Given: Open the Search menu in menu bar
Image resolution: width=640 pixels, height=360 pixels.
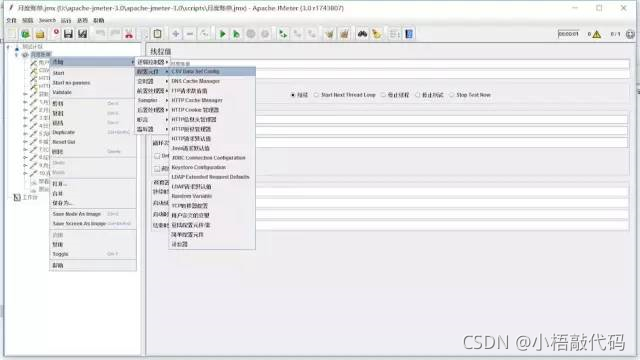Looking at the screenshot, I should point(47,20).
